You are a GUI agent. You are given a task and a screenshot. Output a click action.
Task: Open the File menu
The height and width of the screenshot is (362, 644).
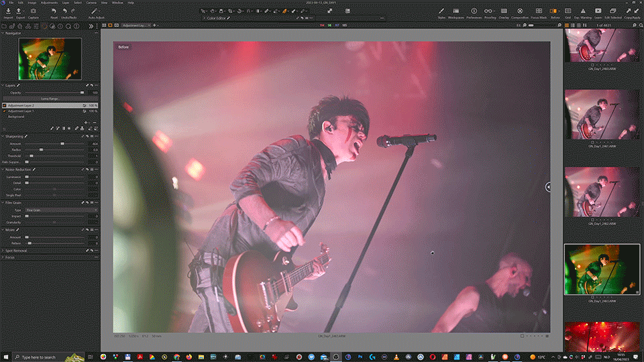(11, 3)
